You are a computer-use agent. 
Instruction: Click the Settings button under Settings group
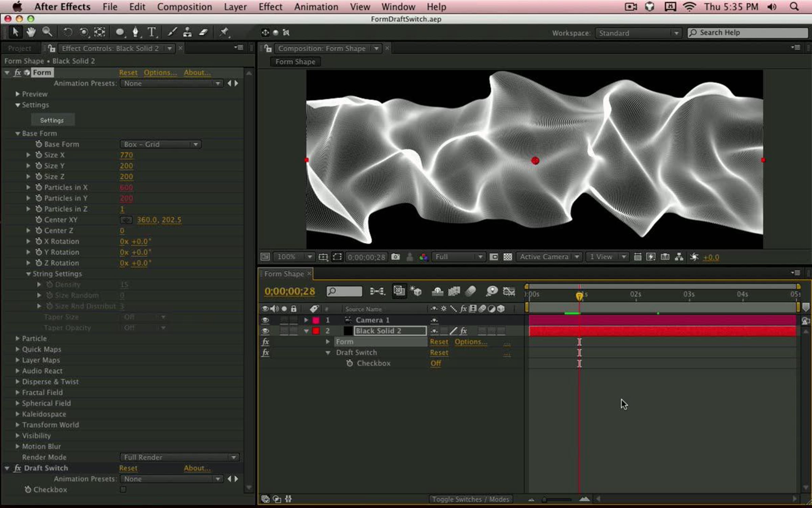click(52, 120)
